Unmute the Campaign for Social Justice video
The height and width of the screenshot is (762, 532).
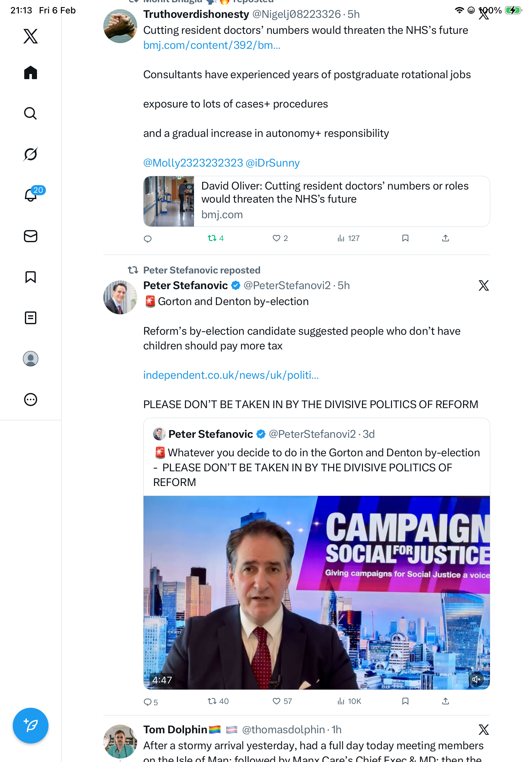pos(476,679)
